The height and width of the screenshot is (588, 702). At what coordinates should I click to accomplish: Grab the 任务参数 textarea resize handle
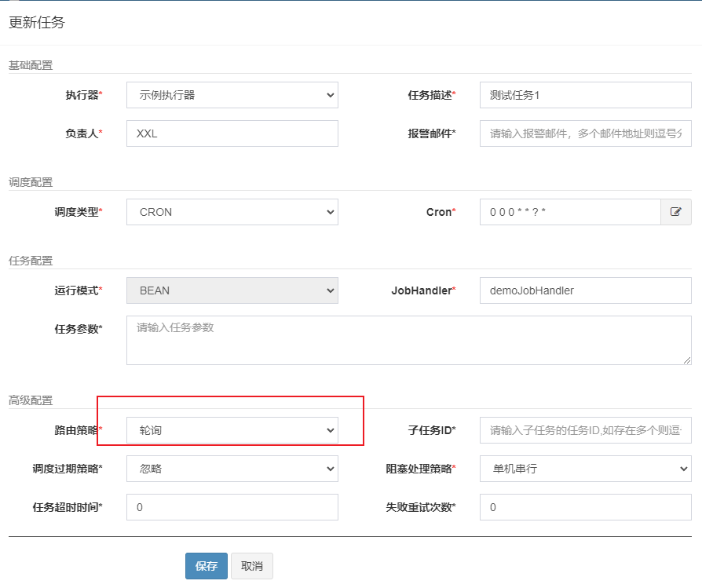click(x=686, y=360)
